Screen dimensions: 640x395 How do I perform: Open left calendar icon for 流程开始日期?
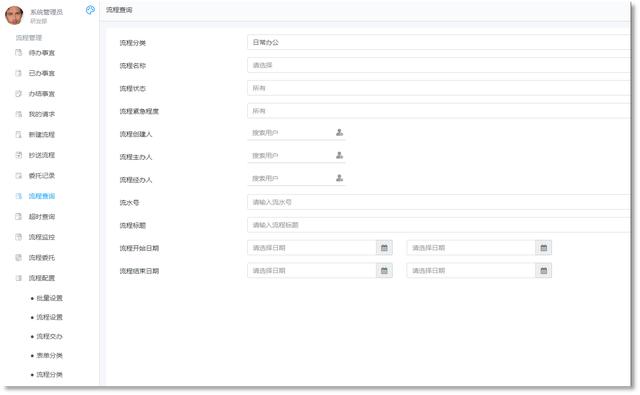point(384,248)
